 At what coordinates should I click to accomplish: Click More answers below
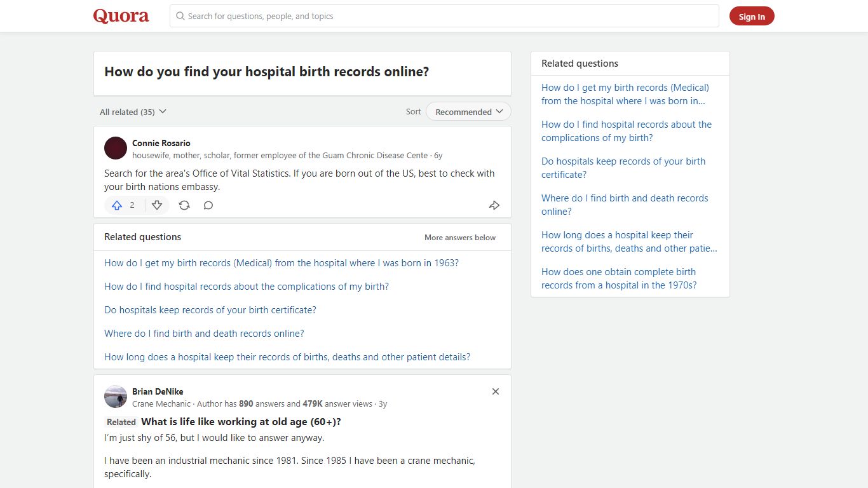[460, 238]
